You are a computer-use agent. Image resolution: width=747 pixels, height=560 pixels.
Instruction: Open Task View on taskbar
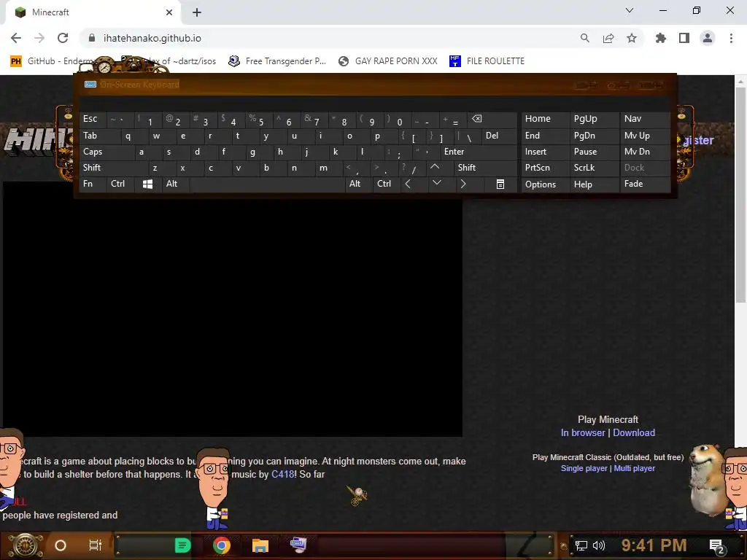(x=96, y=545)
